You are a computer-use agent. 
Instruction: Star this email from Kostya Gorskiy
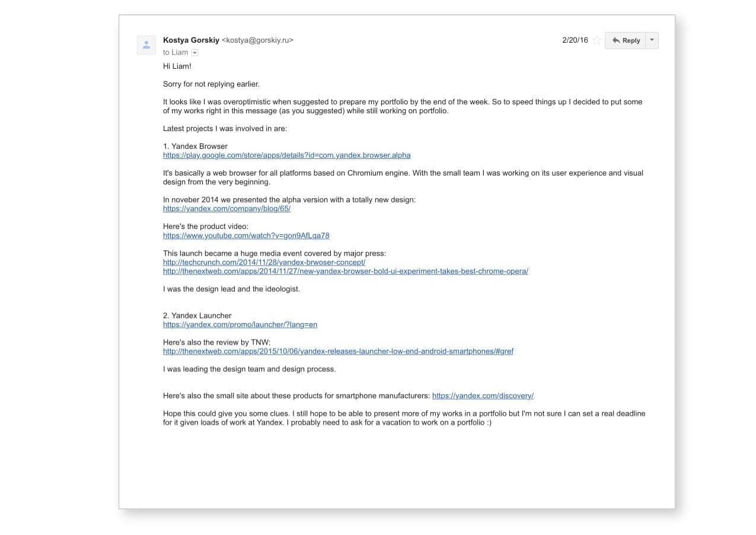(x=597, y=40)
